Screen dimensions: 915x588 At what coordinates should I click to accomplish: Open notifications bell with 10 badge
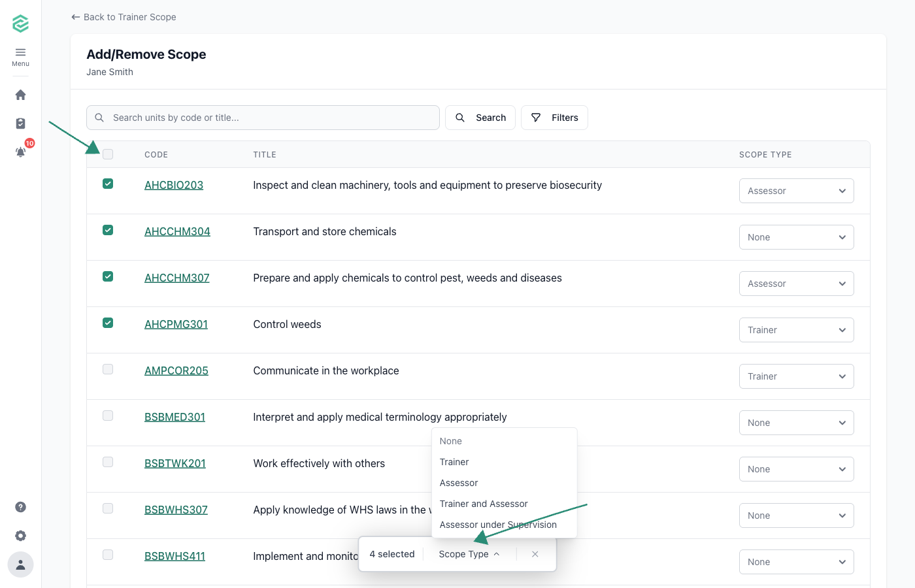coord(20,152)
